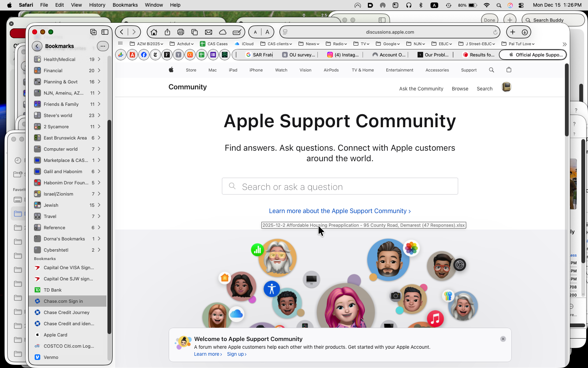Click the Browse link in Community header
This screenshot has width=588, height=368.
[x=460, y=89]
